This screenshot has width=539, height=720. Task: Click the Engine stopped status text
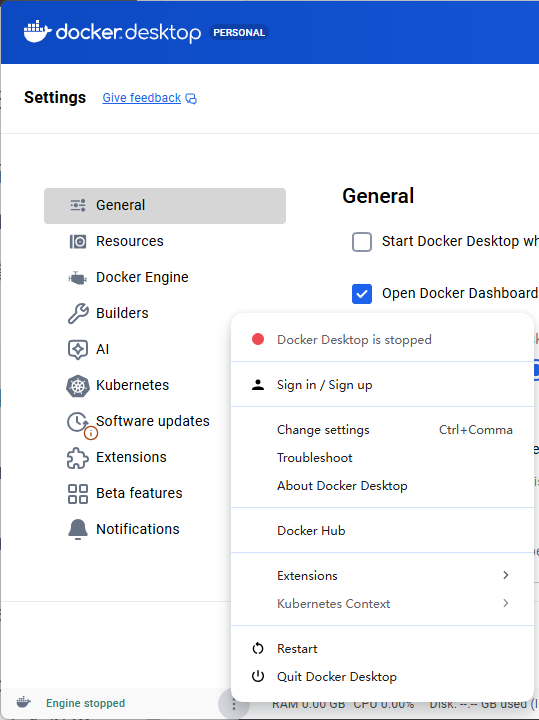(85, 703)
